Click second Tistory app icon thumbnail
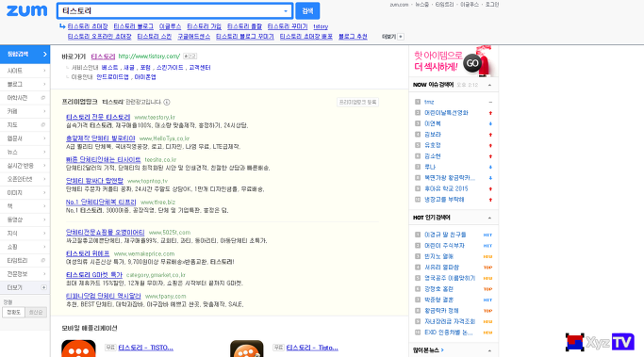Viewport: 644px width, 357px height. point(246,349)
